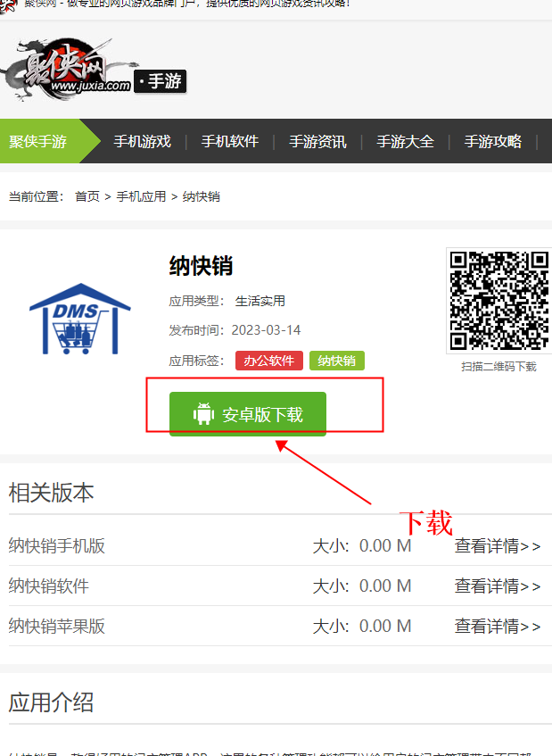Screen dimensions: 552x756
Task: Click the 应用介绍 section heading
Action: (51, 702)
